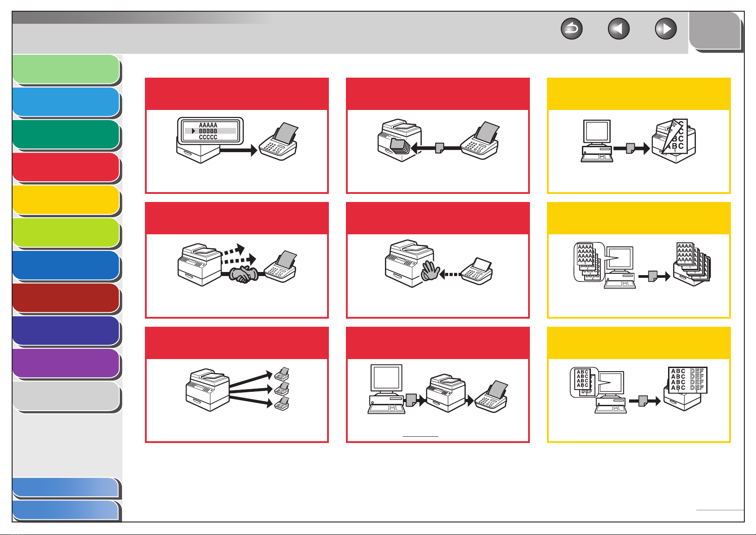Viewport: 756px width, 535px height.
Task: Click the bottom-most blue gradient sidebar button
Action: [x=66, y=510]
